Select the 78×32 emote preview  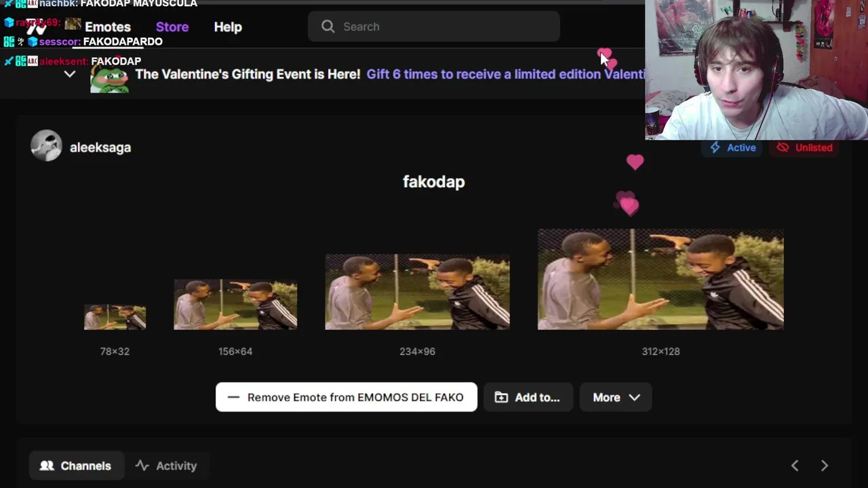tap(115, 317)
